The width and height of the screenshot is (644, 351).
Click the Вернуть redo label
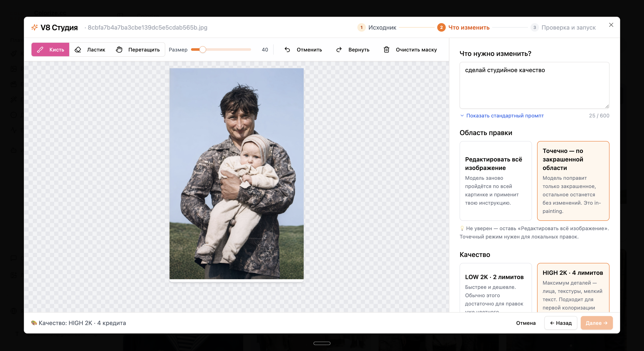359,50
